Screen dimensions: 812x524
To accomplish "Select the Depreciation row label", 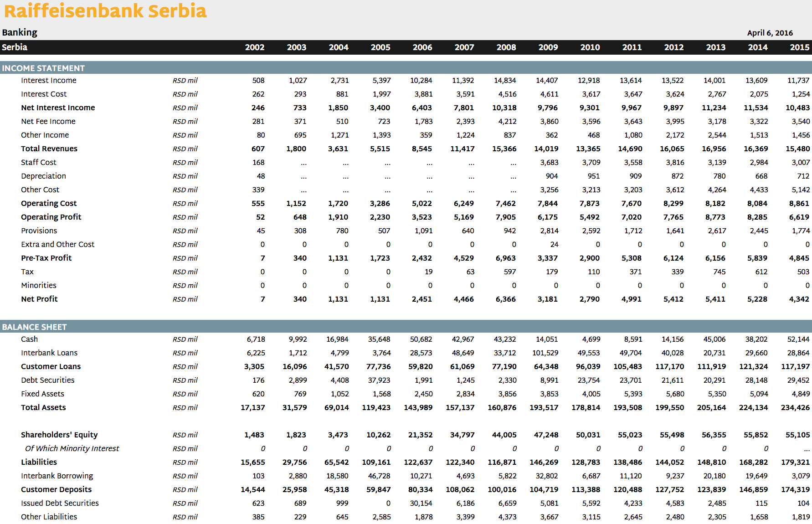I will click(x=43, y=176).
